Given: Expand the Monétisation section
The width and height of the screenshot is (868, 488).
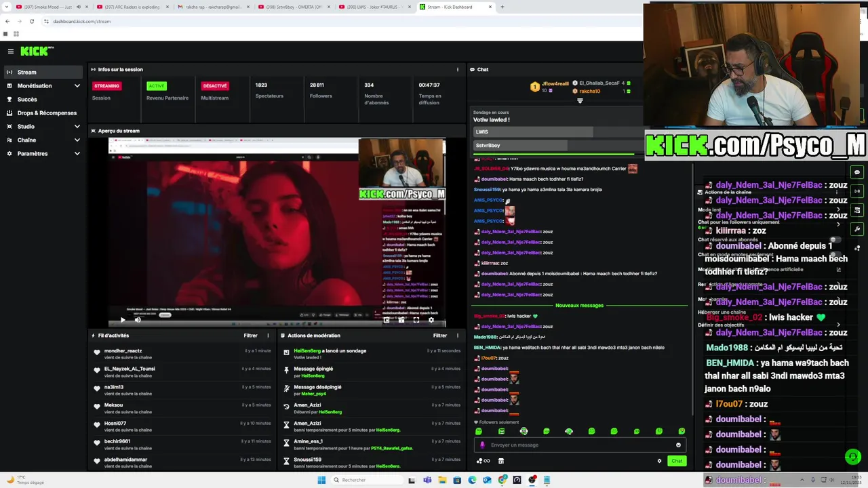Looking at the screenshot, I should point(42,86).
